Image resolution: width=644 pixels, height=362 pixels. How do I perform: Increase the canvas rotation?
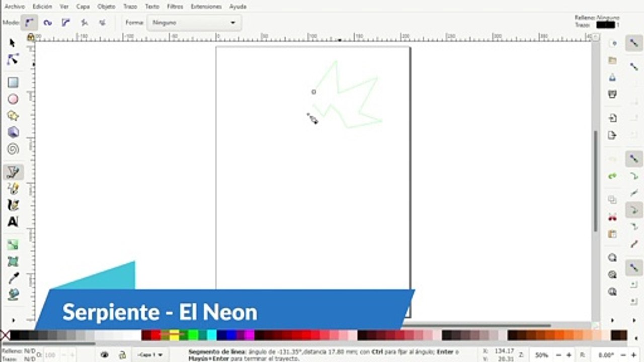point(633,355)
